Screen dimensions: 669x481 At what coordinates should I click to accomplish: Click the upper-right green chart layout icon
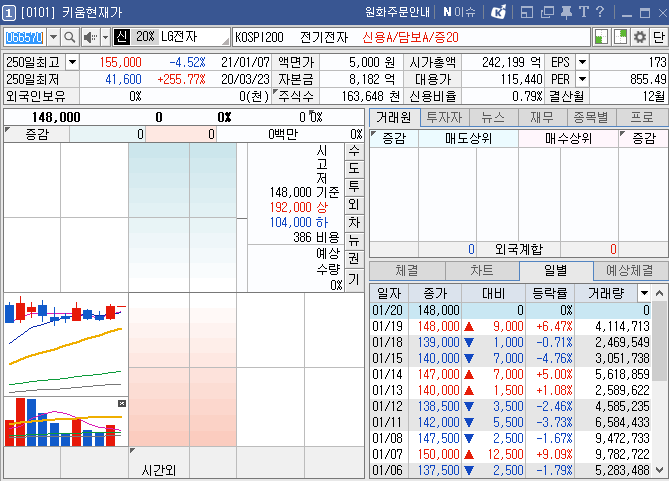(x=620, y=37)
